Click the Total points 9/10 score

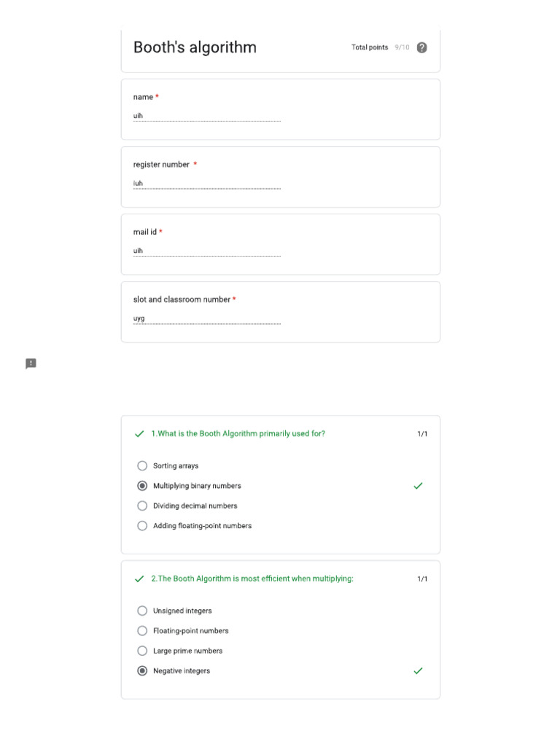[380, 47]
